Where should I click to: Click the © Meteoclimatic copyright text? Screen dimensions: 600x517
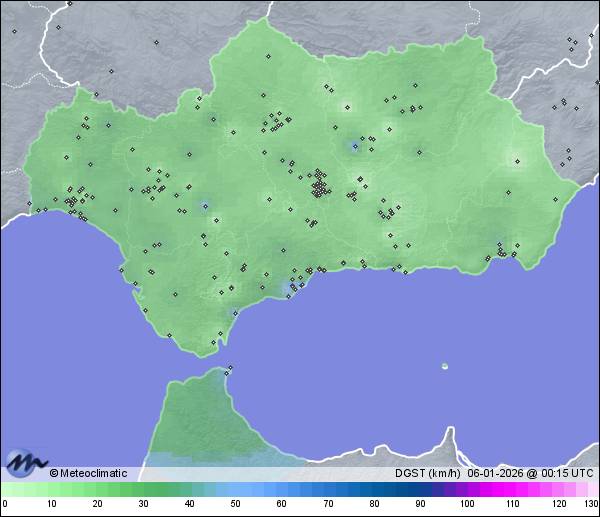tap(88, 473)
